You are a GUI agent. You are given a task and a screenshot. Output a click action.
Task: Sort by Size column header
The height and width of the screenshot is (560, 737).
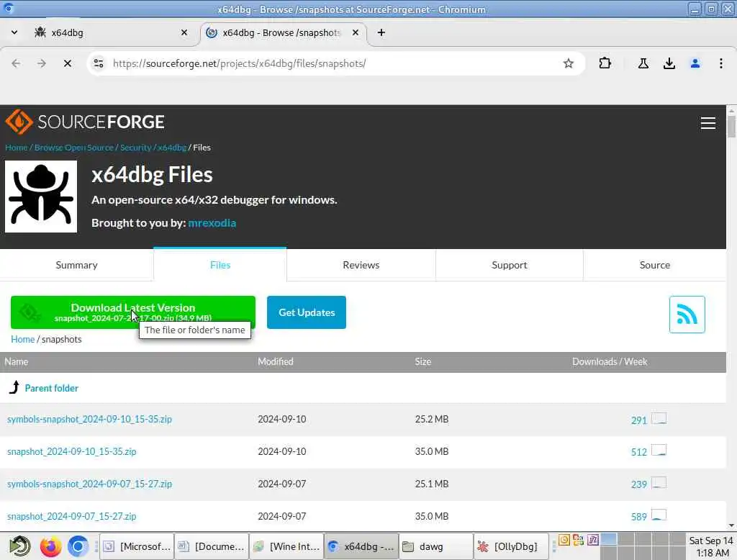click(x=423, y=362)
